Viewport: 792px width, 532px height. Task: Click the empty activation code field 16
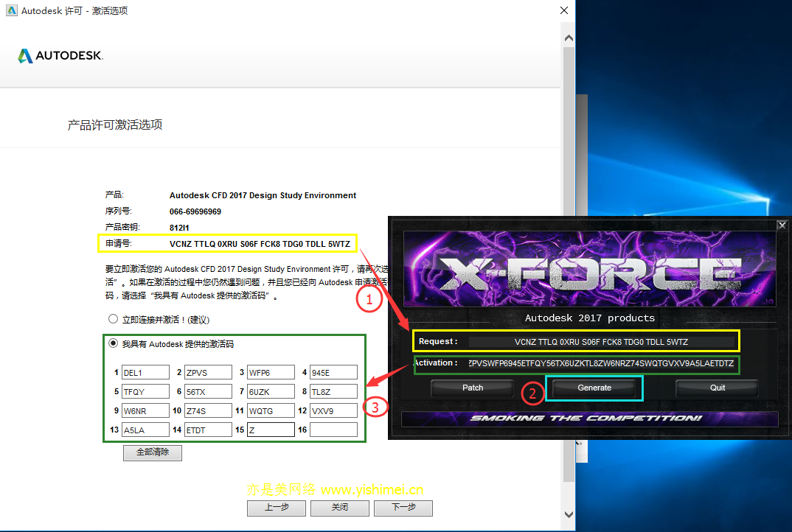(x=333, y=430)
